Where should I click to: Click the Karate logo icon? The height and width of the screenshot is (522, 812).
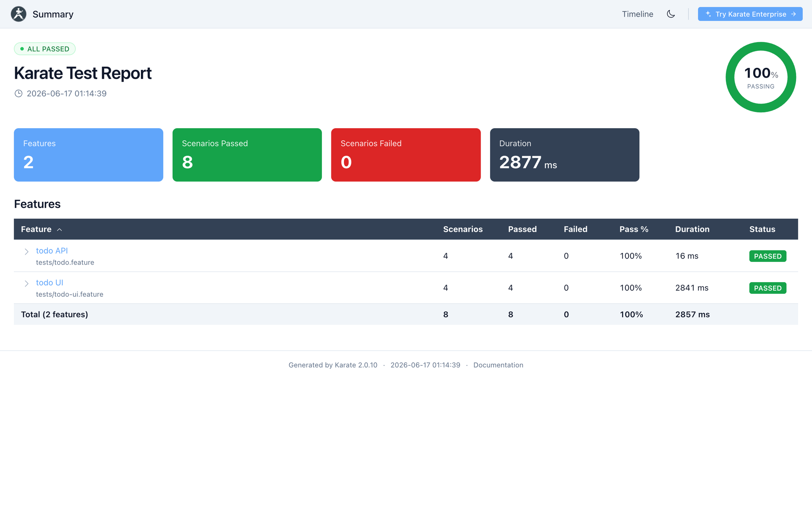pos(19,14)
